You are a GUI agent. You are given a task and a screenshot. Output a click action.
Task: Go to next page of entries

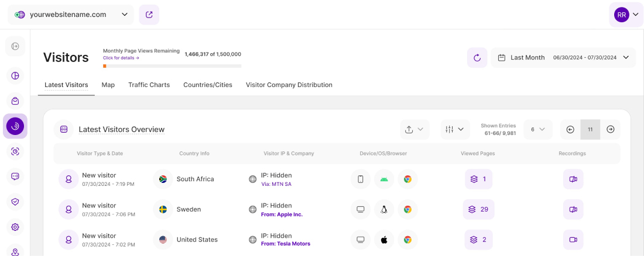(610, 129)
